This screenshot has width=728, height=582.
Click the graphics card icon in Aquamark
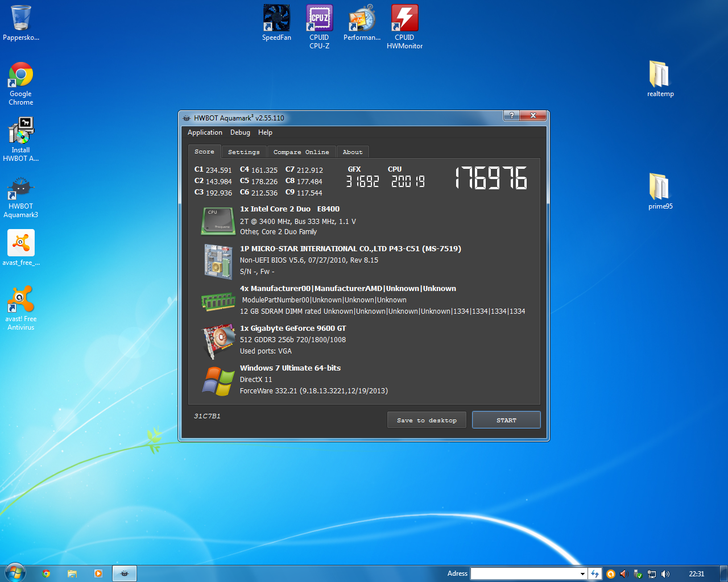[220, 341]
